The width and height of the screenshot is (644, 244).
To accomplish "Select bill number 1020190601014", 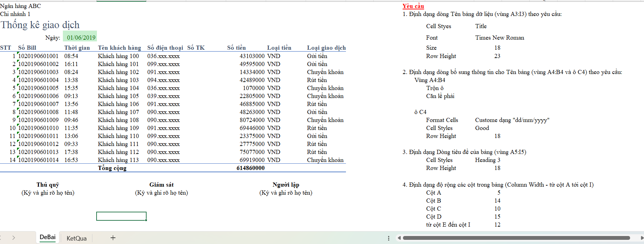I will pyautogui.click(x=38, y=160).
